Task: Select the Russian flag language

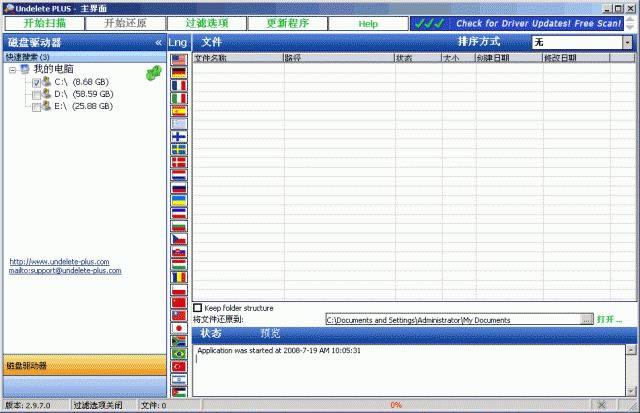Action: pos(179,188)
